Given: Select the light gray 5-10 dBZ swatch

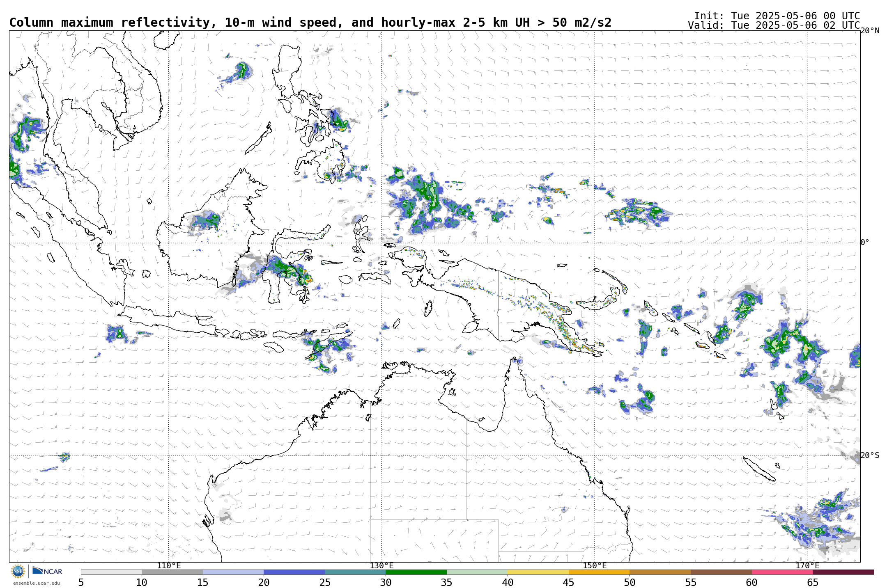Looking at the screenshot, I should click(x=111, y=572).
